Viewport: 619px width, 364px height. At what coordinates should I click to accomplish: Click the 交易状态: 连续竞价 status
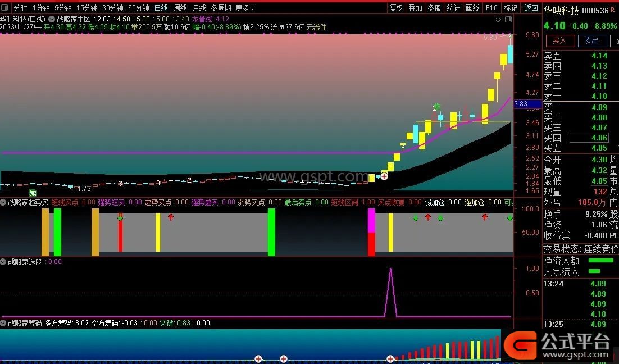click(581, 249)
